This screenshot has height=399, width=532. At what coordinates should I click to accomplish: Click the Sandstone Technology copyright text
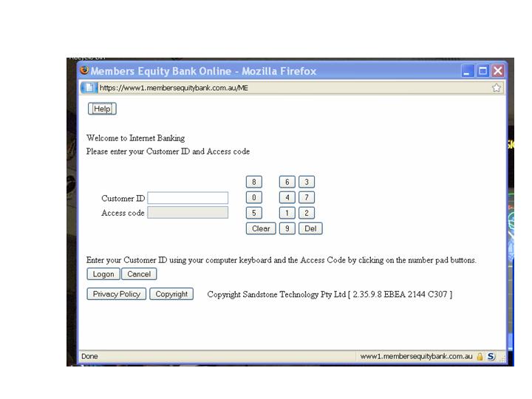pyautogui.click(x=330, y=295)
